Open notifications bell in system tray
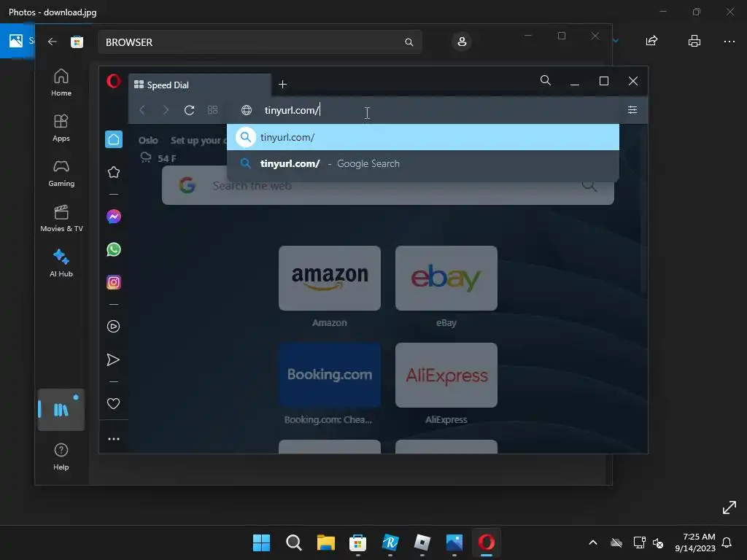The image size is (747, 560). (x=727, y=542)
